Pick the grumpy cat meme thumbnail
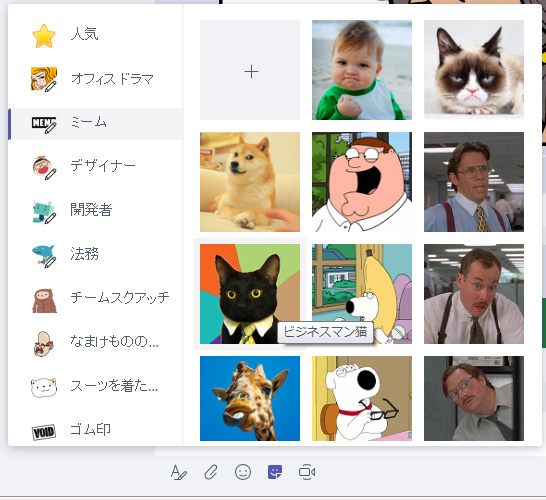 tap(474, 70)
